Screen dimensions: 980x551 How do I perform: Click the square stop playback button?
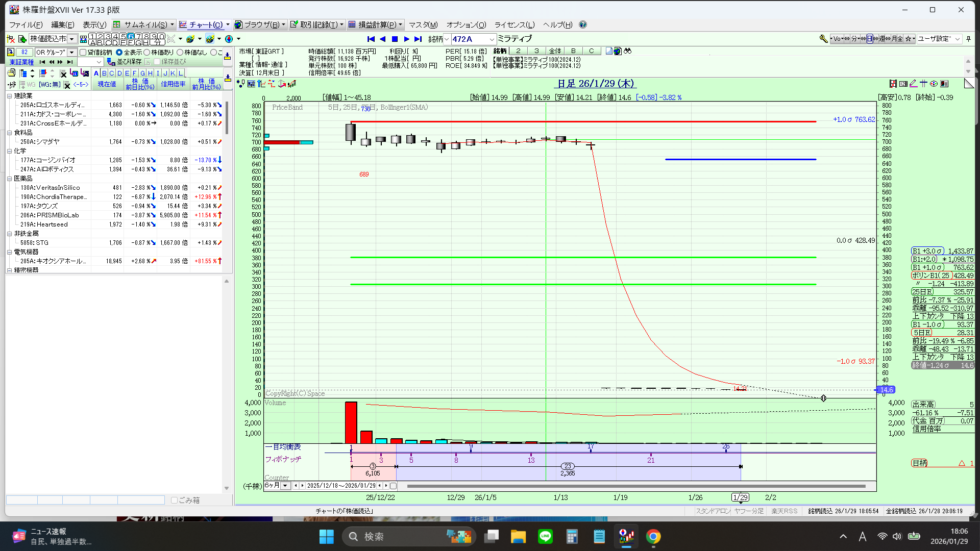tap(395, 39)
